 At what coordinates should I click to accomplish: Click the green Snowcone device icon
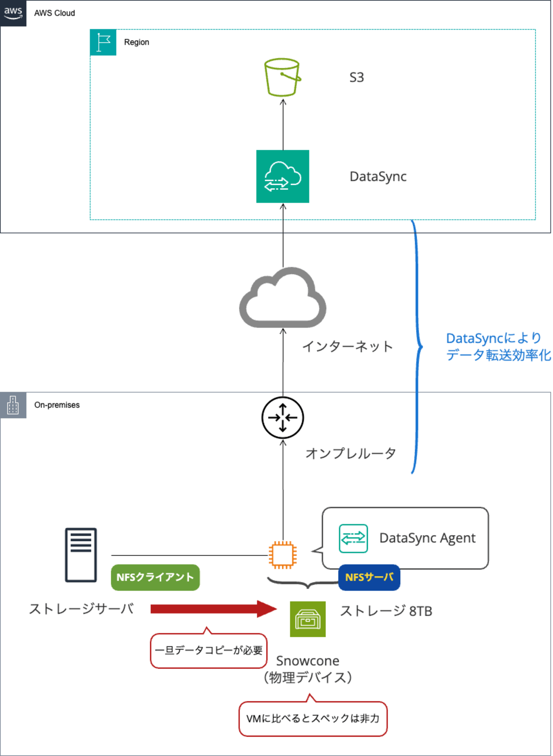tap(308, 619)
